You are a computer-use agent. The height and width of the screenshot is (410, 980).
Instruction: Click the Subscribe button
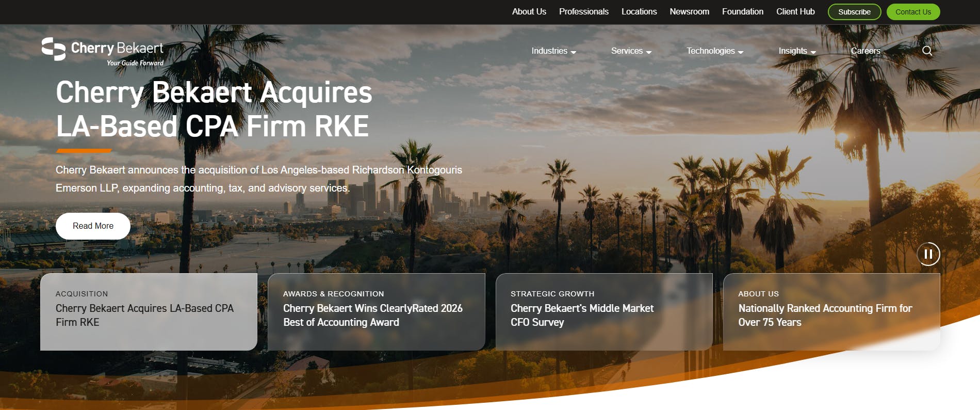855,12
